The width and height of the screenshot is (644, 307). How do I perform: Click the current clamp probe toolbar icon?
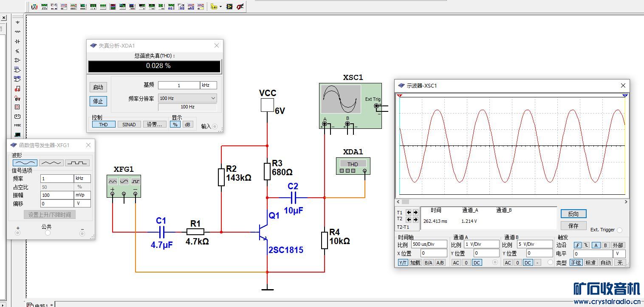[240, 7]
